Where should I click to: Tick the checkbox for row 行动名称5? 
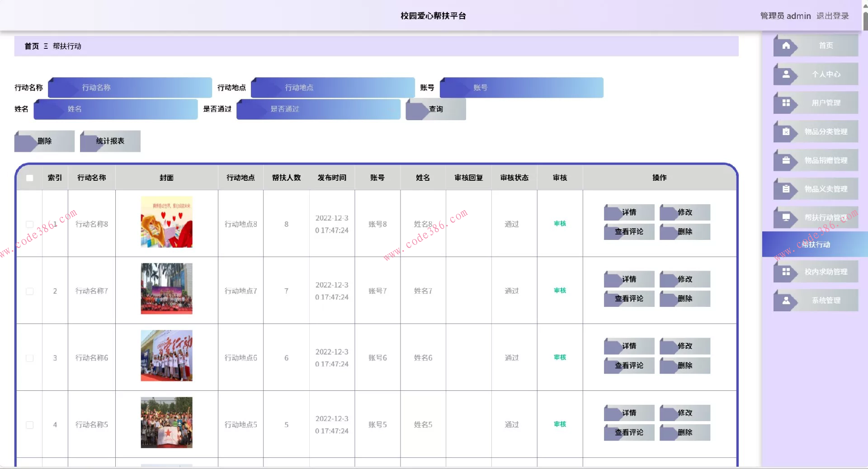click(x=30, y=425)
